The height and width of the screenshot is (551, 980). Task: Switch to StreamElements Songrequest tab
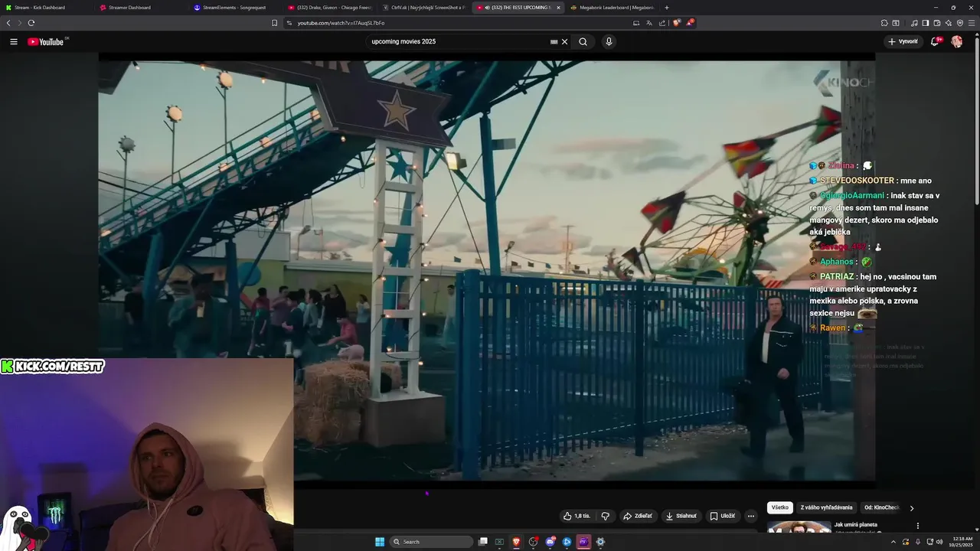point(235,8)
